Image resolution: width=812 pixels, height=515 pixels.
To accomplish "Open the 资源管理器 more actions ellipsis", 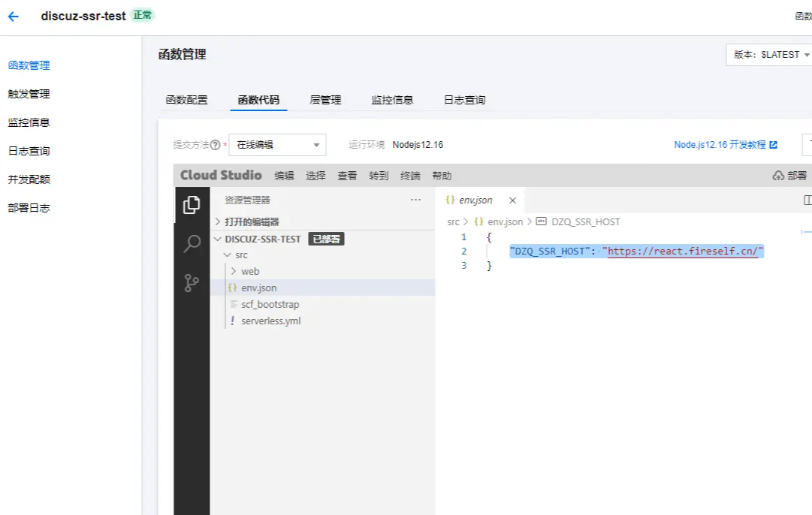I will (416, 200).
